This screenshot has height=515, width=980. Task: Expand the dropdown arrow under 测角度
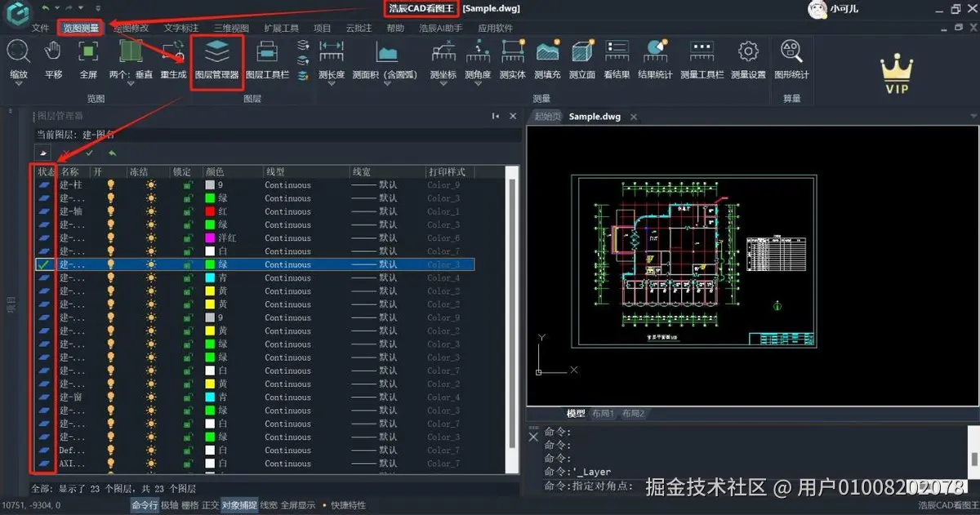[x=478, y=85]
